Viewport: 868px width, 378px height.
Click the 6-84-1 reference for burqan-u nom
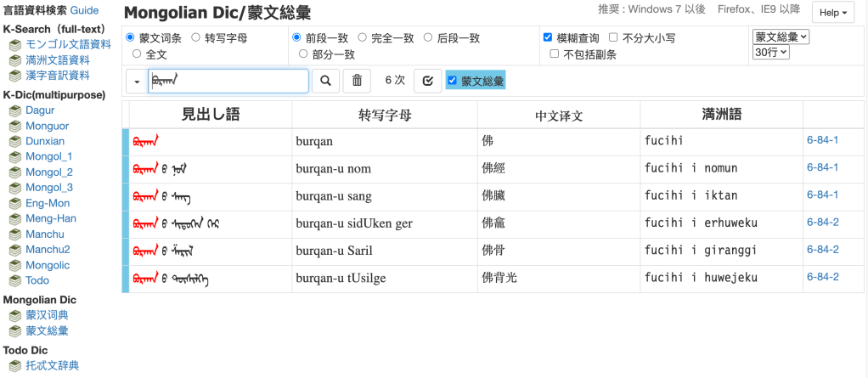822,167
